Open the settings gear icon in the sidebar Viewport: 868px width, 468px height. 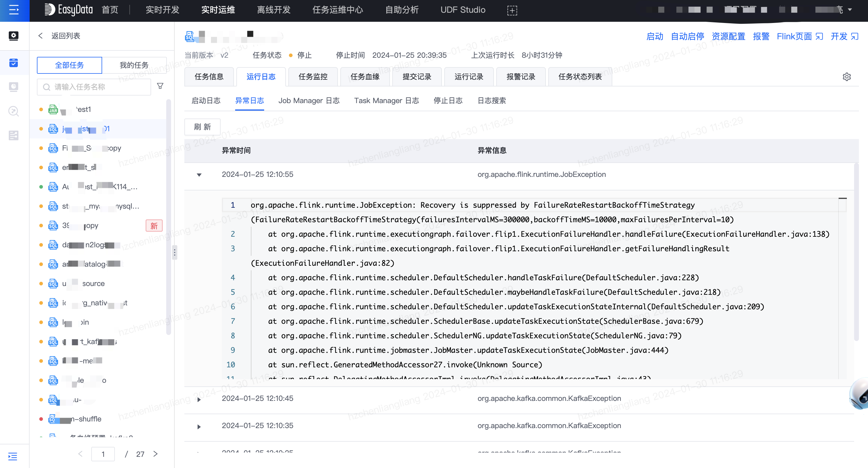click(x=14, y=36)
